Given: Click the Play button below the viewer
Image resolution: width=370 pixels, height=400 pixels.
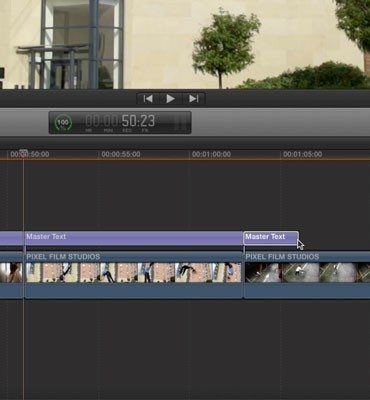Looking at the screenshot, I should click(x=170, y=99).
